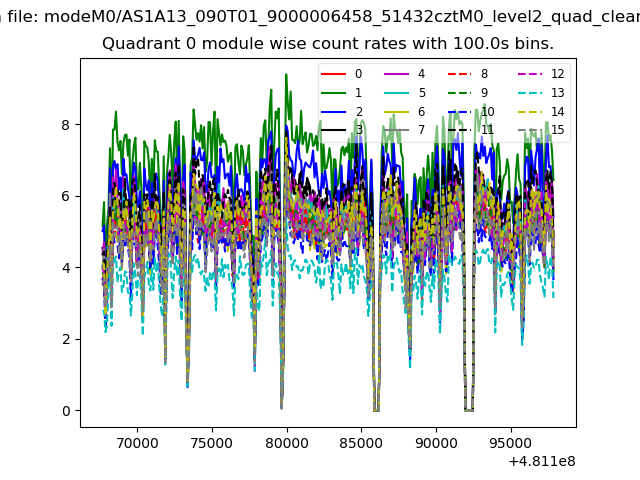
Task: Click the green solid legend line for module 1
Action: (x=336, y=93)
